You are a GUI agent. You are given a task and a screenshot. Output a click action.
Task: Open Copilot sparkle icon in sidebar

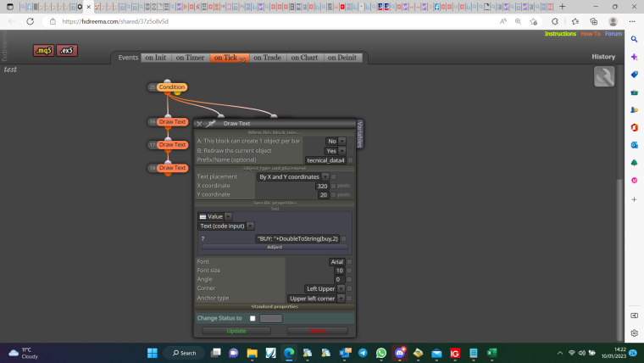(634, 57)
